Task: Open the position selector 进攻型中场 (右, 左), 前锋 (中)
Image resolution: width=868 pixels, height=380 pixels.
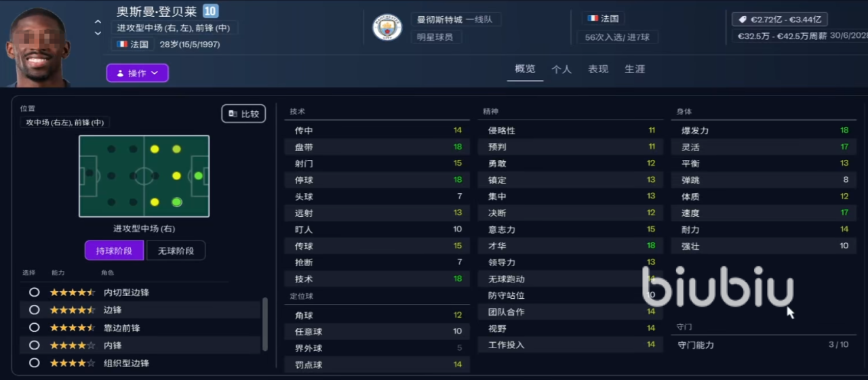Action: 174,28
